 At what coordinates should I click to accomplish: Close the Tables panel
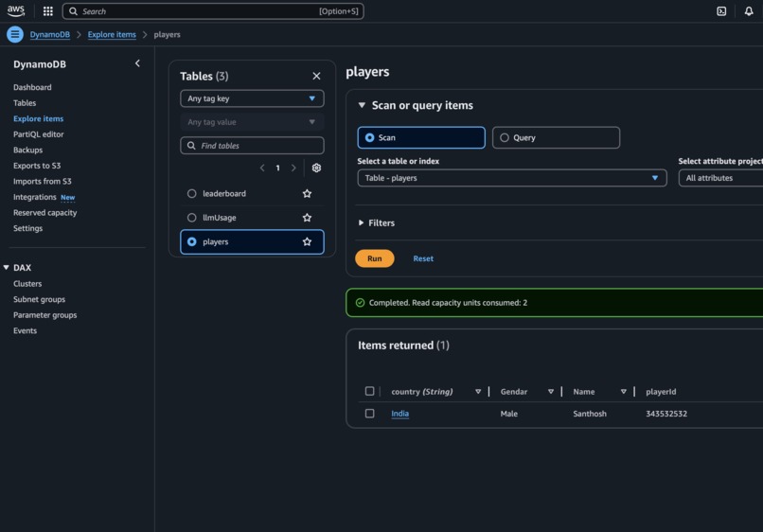click(316, 76)
